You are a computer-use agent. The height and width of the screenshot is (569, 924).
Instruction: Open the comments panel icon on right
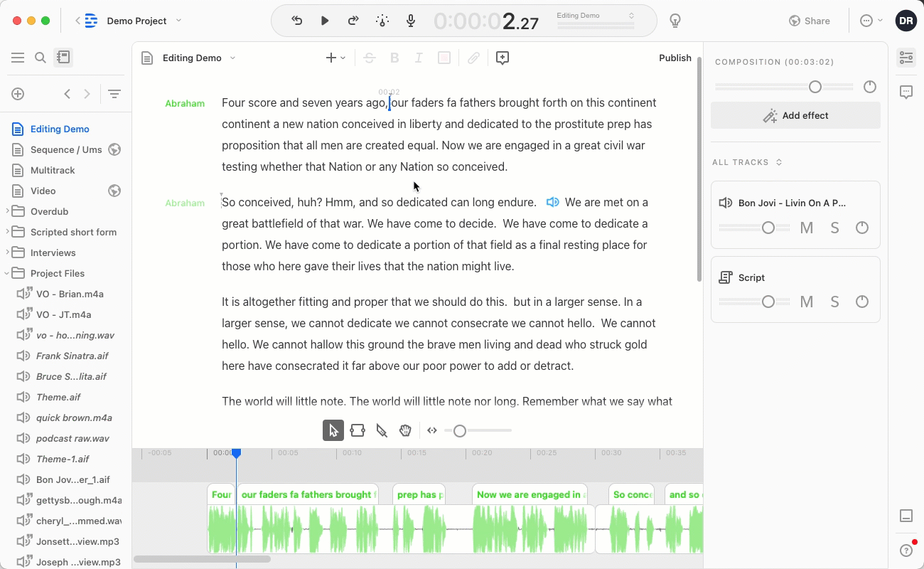coord(906,92)
